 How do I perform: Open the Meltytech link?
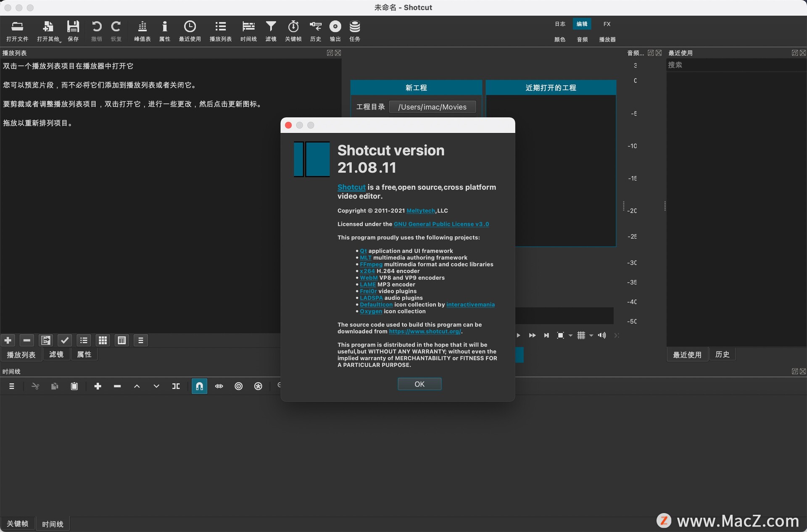421,211
